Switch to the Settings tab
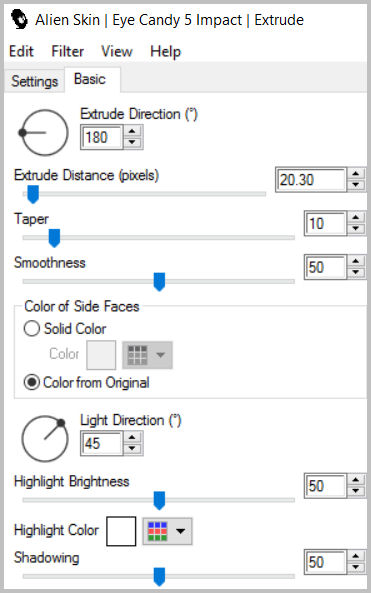This screenshot has width=371, height=593. 34,81
